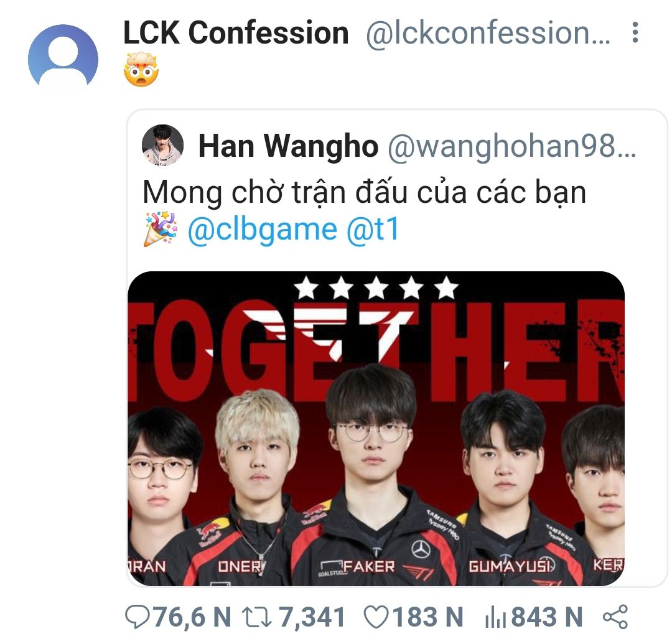Click the 843 N views count
This screenshot has width=672, height=644.
547,617
